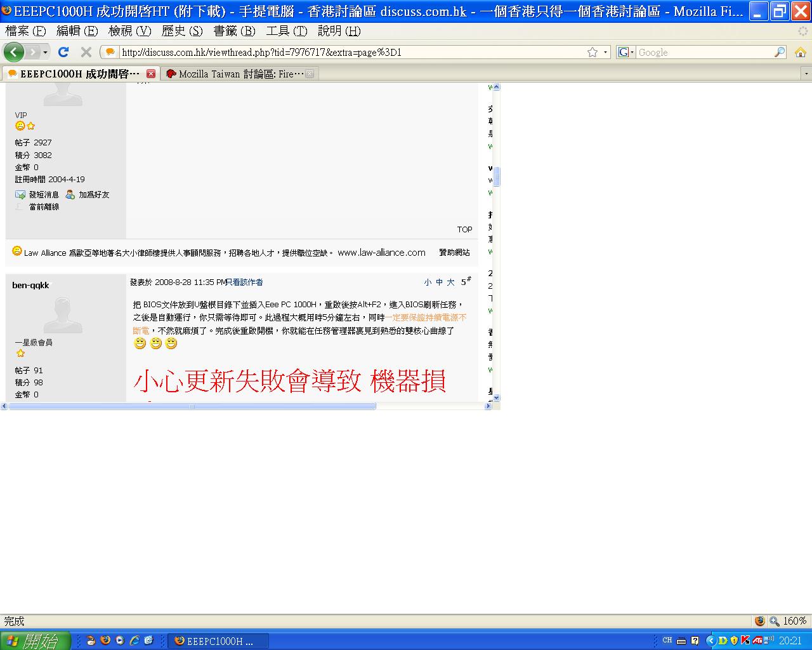Click the 加為好友 link

coord(94,195)
